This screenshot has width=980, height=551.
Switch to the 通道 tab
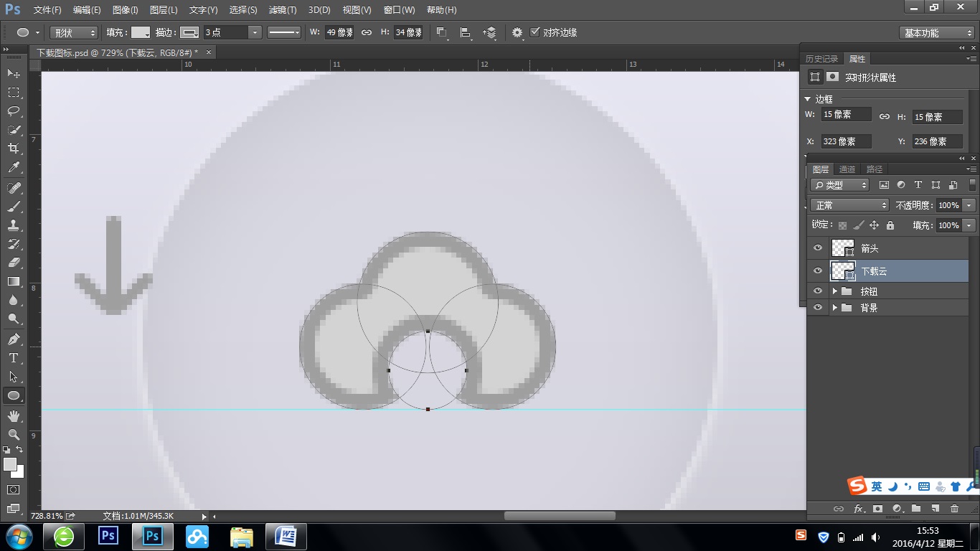tap(847, 169)
